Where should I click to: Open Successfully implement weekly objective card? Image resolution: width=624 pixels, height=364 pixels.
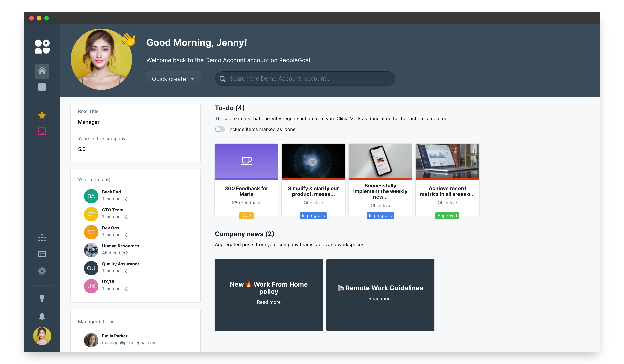point(380,180)
